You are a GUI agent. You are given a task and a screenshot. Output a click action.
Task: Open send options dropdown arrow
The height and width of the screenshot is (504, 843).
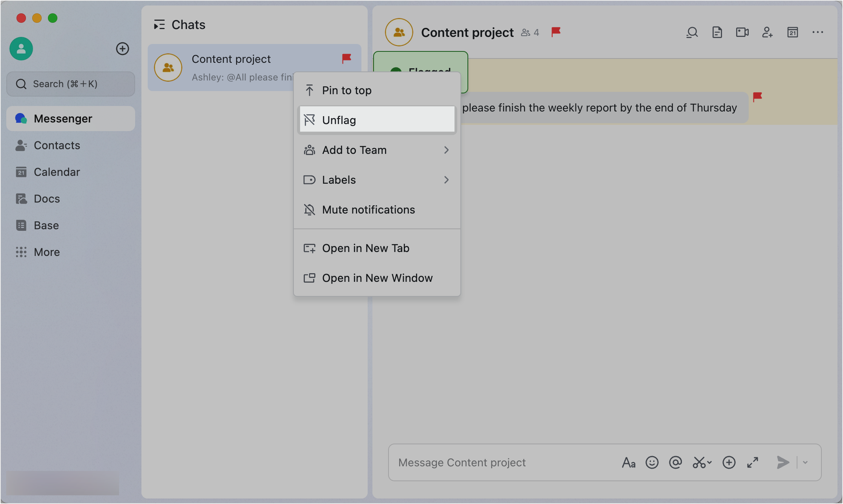[x=805, y=463]
